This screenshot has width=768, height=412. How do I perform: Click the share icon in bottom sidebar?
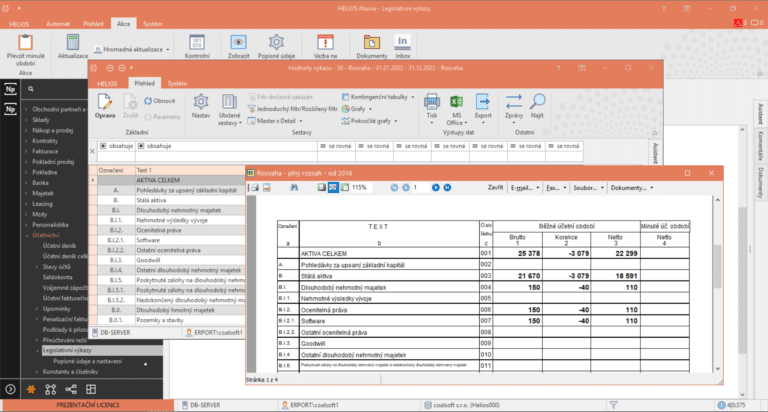[x=71, y=389]
